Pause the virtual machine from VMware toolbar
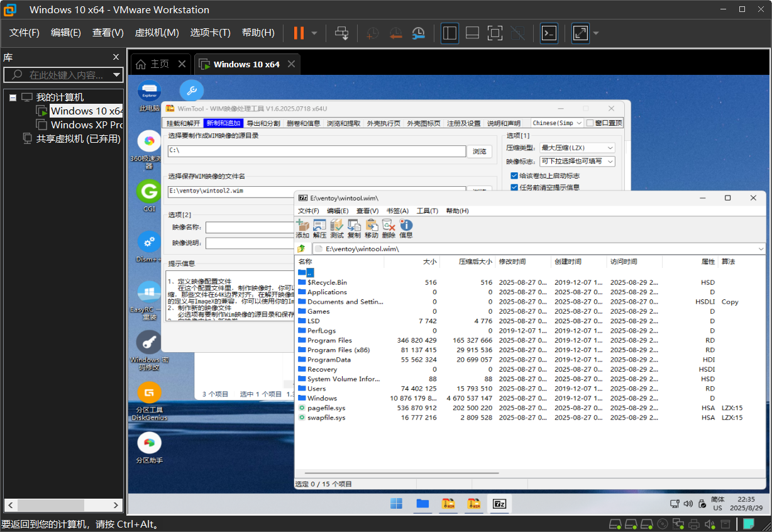 coord(299,33)
